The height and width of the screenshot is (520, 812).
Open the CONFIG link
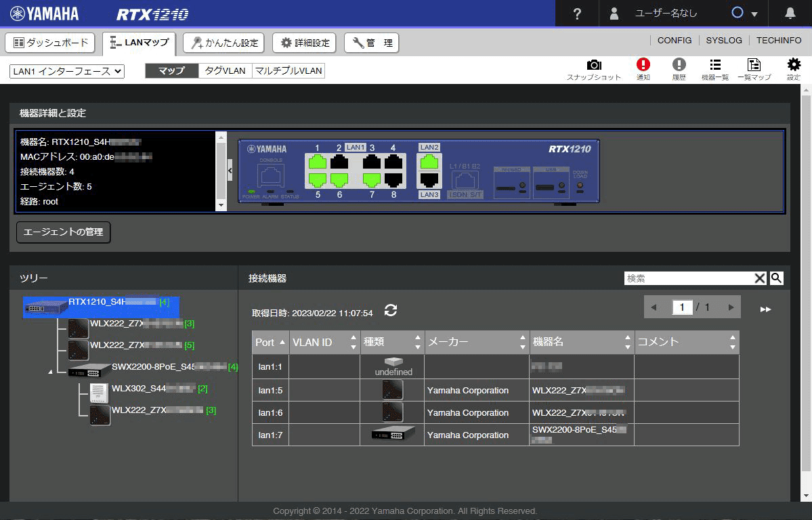pyautogui.click(x=674, y=41)
